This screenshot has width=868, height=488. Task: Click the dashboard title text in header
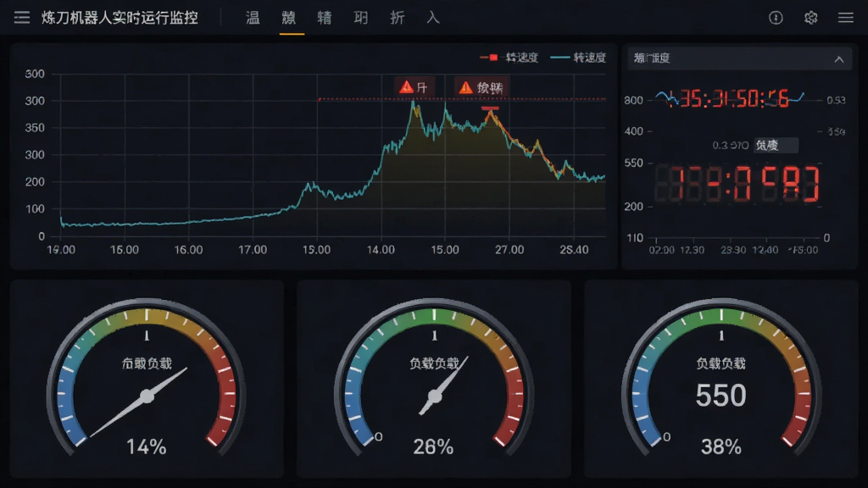[x=120, y=18]
